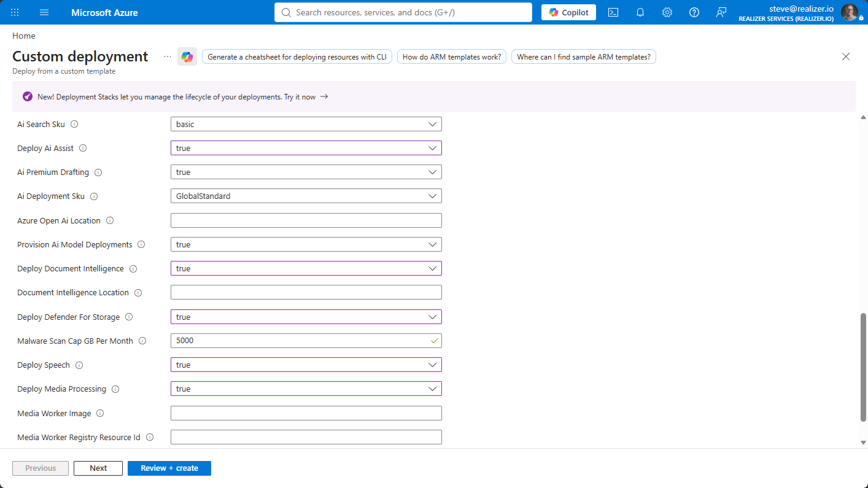Click the Review + create button
Viewport: 868px width, 488px height.
[169, 468]
